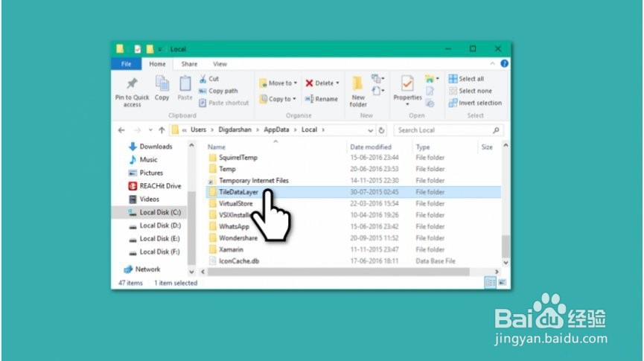Screen dimensions: 644x361
Task: Select the SquirrelTemp folder
Action: tap(353, 158)
